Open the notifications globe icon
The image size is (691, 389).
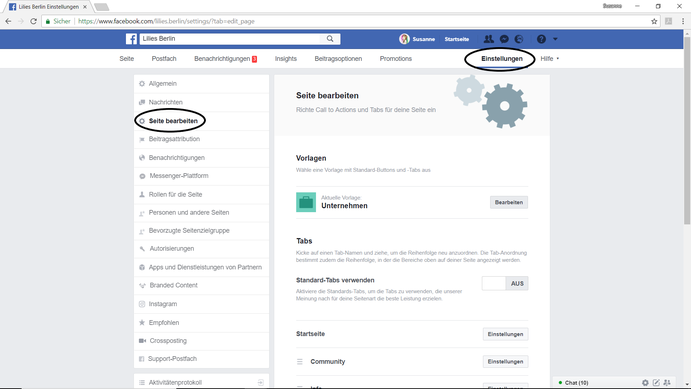coord(519,39)
